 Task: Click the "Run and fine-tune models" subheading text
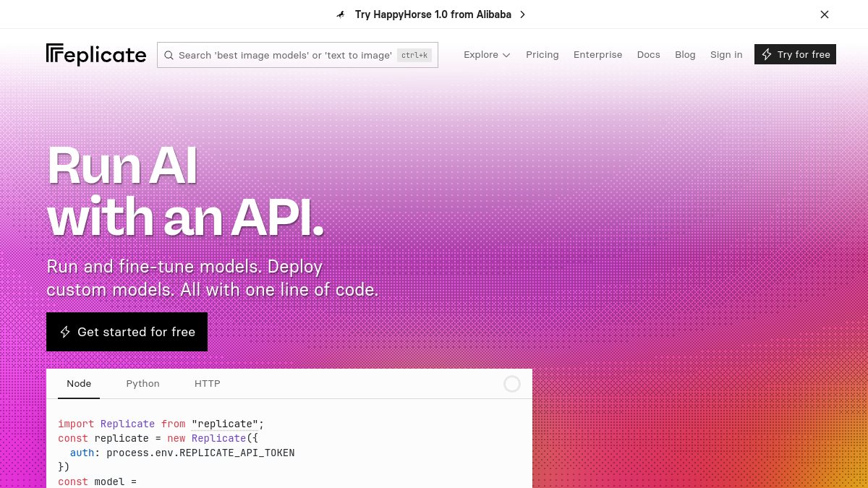point(213,278)
